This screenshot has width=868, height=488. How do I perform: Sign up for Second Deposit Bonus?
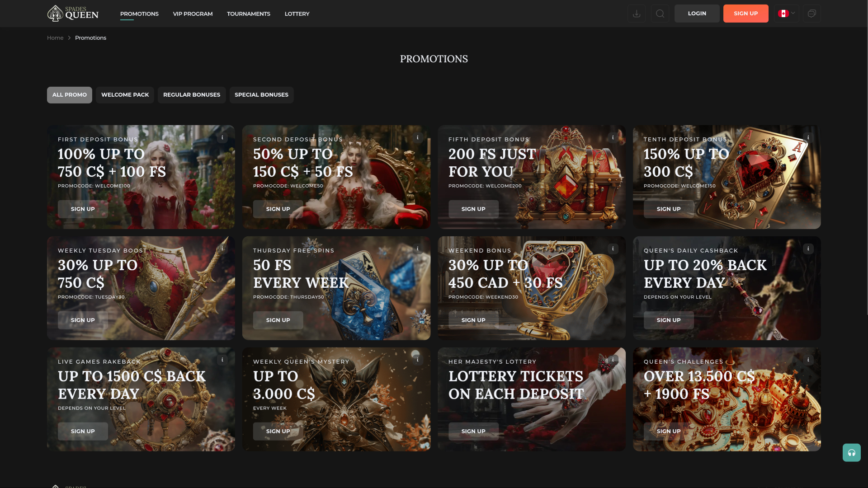click(278, 209)
